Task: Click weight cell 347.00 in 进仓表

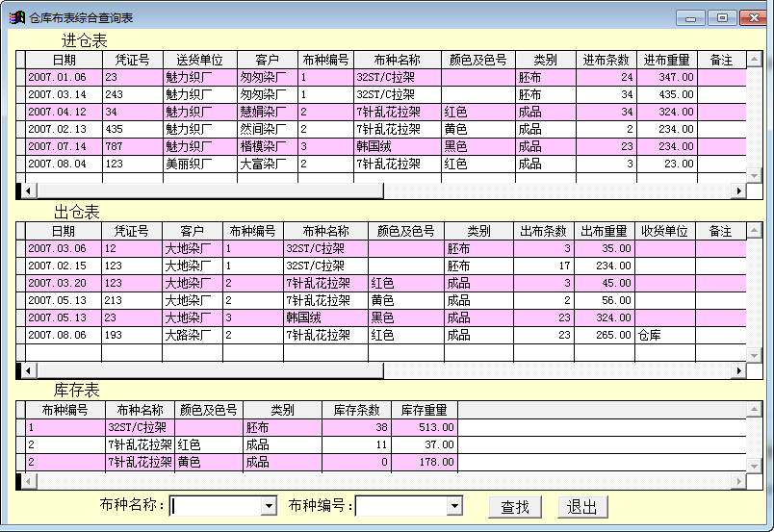Action: 666,78
